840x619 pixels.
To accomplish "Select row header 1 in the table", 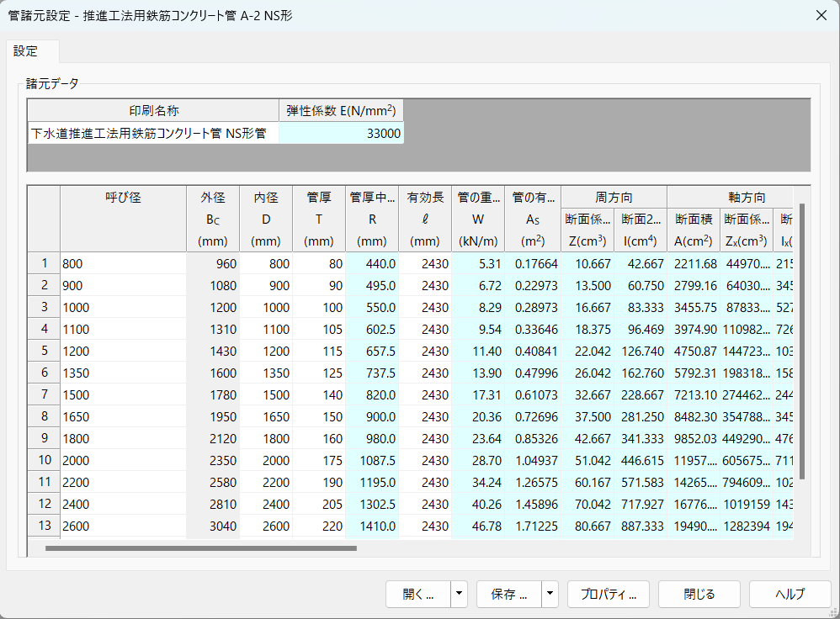I will [44, 263].
